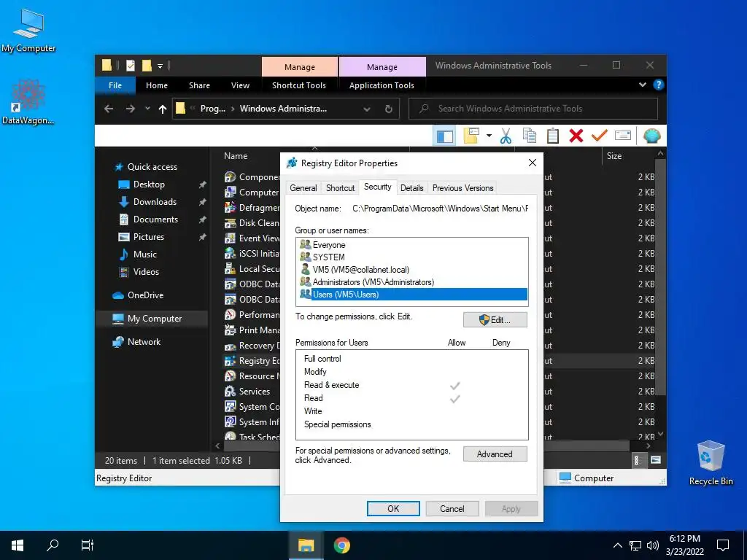This screenshot has width=747, height=560.
Task: Open taskbar Search
Action: tap(53, 545)
